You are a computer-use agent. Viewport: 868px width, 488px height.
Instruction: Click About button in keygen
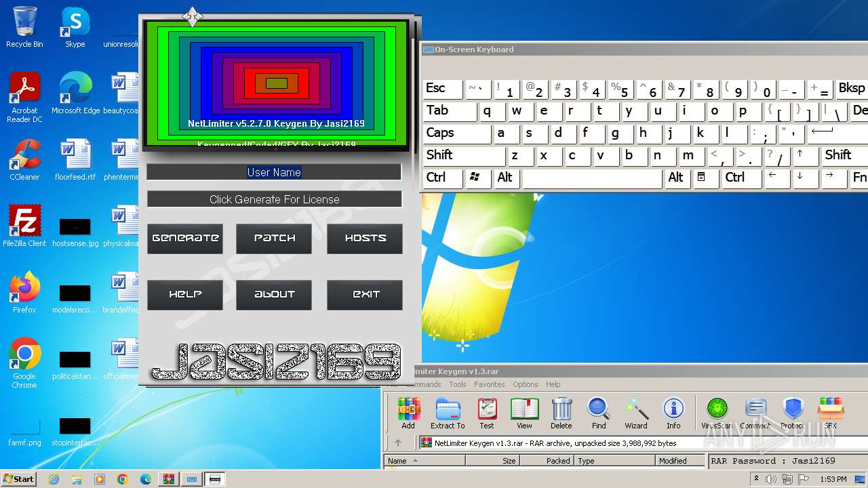274,295
